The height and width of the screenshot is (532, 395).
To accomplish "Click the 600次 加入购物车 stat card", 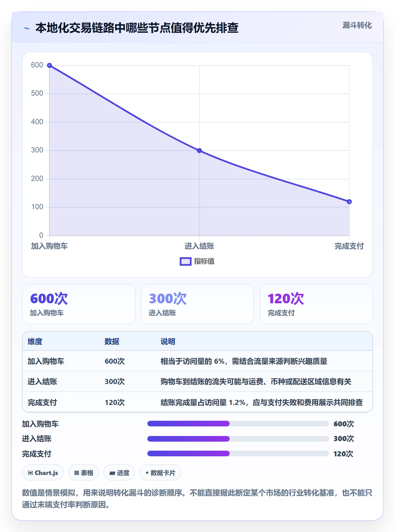I will tap(79, 304).
